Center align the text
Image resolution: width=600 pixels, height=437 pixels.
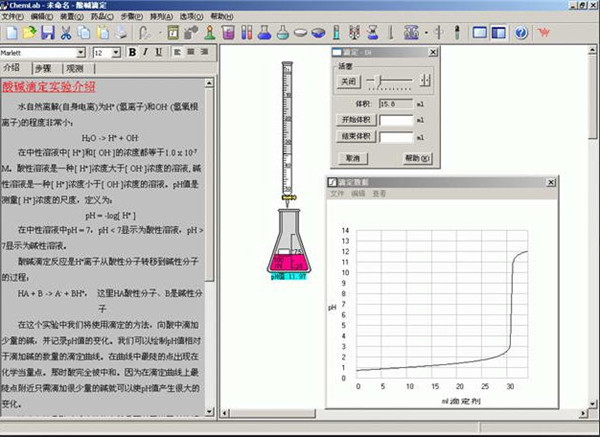click(191, 52)
